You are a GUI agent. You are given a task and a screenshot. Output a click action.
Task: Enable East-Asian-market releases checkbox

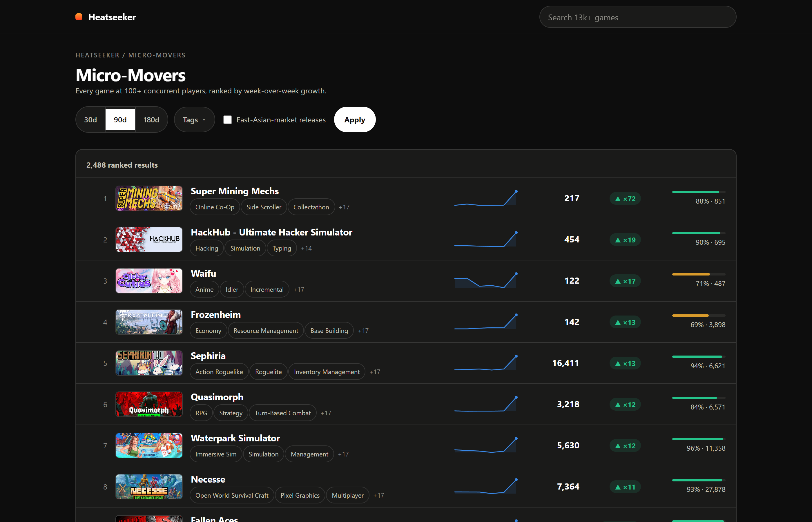point(227,120)
